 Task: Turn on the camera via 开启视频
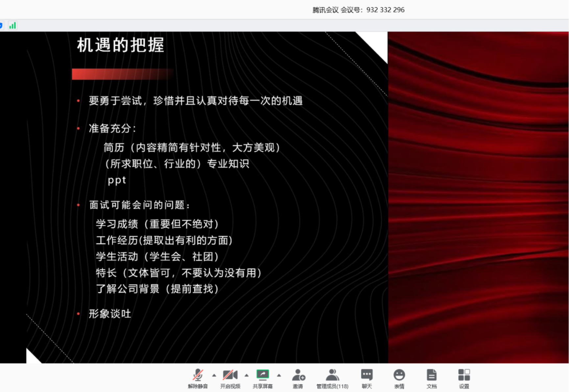coord(230,378)
